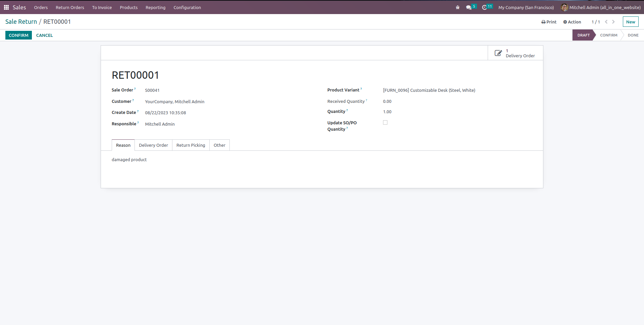Go to previous record arrow

point(606,22)
